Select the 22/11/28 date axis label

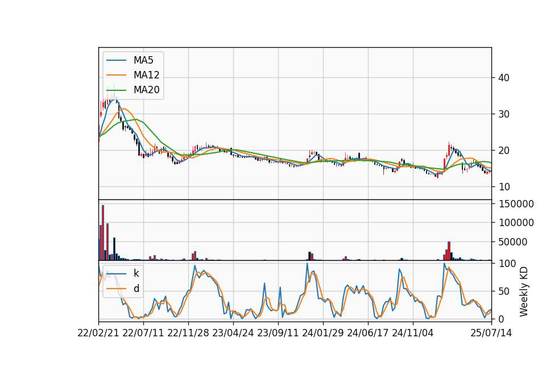tap(188, 333)
